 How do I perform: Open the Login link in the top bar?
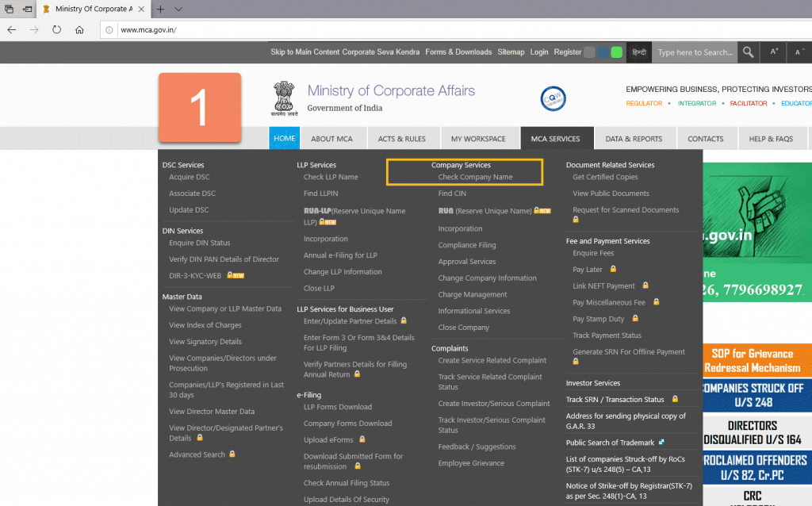(x=539, y=52)
